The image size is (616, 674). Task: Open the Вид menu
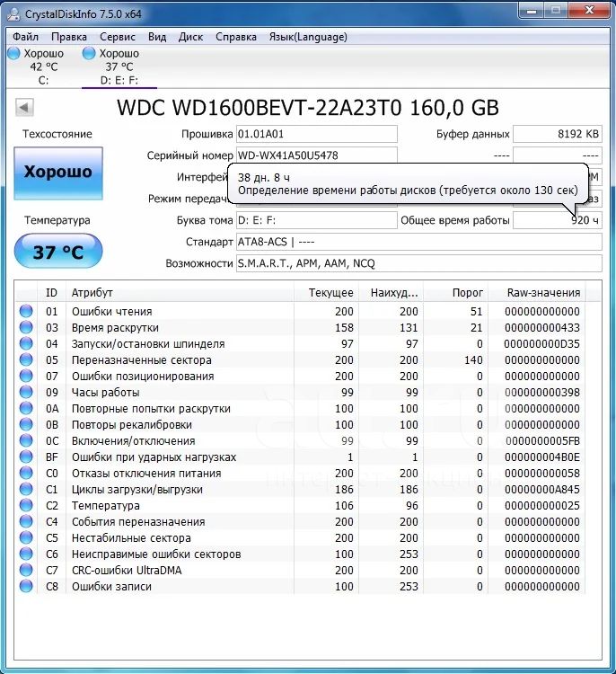157,37
